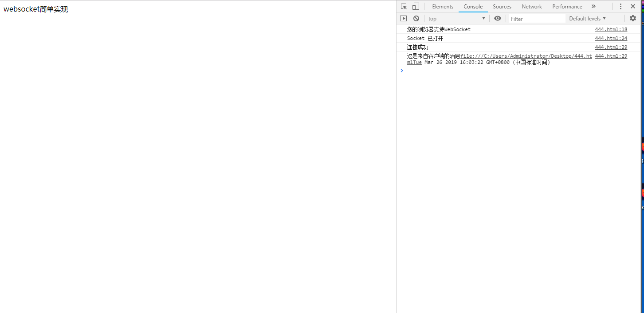Viewport: 644px width, 313px height.
Task: Open the DevTools customization three-dot menu
Action: click(620, 6)
